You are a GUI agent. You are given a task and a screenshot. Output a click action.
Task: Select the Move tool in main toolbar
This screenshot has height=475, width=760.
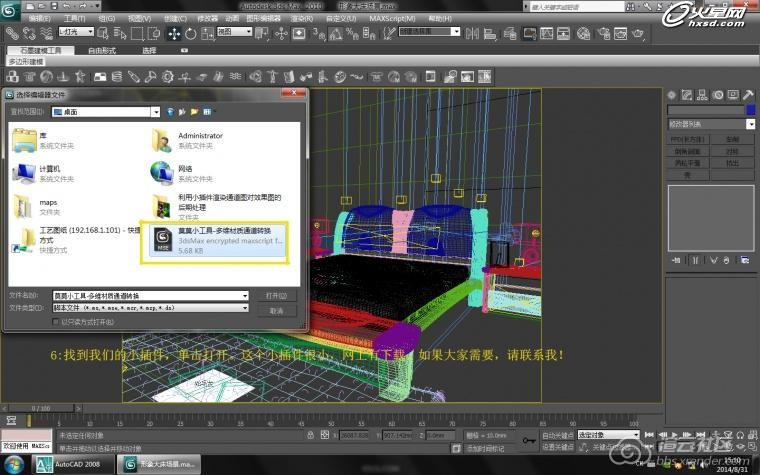174,33
